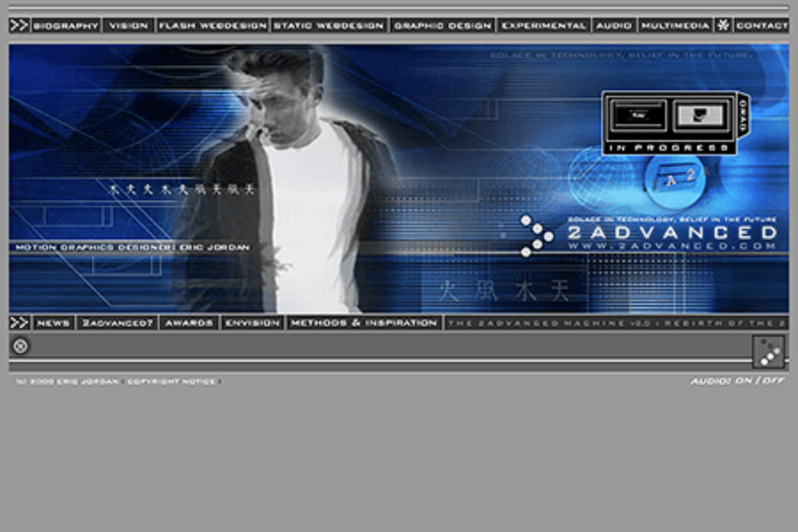Select the Audio menu item
The height and width of the screenshot is (532, 798).
pos(614,26)
